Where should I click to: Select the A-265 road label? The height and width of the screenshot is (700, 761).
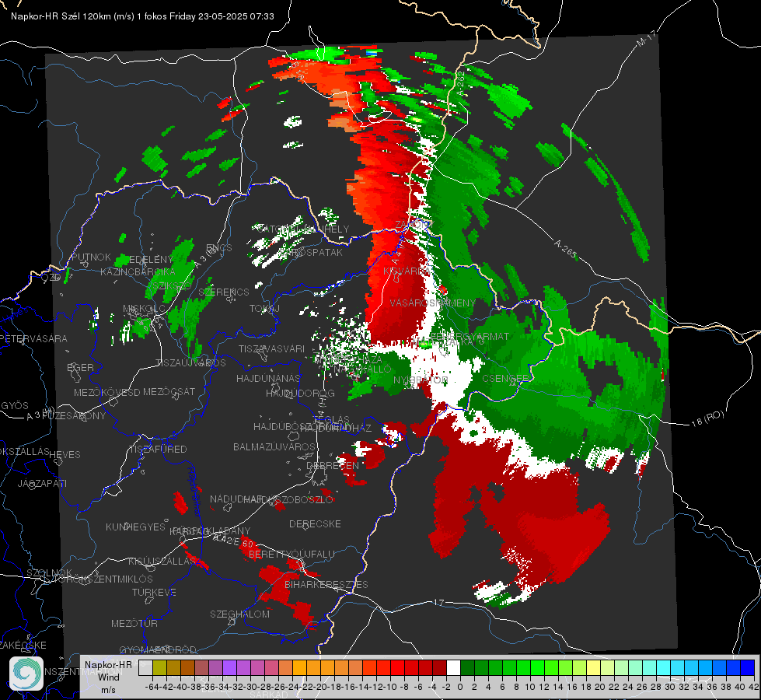565,249
